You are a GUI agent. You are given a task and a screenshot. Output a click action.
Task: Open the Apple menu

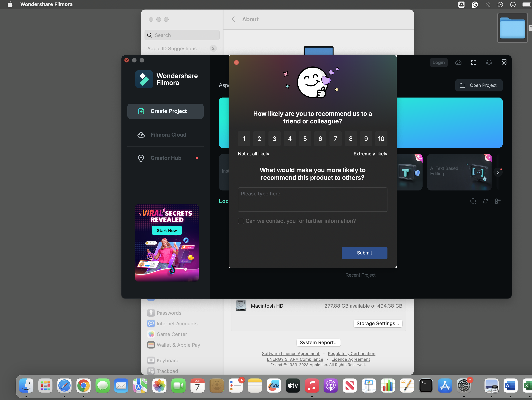click(10, 4)
